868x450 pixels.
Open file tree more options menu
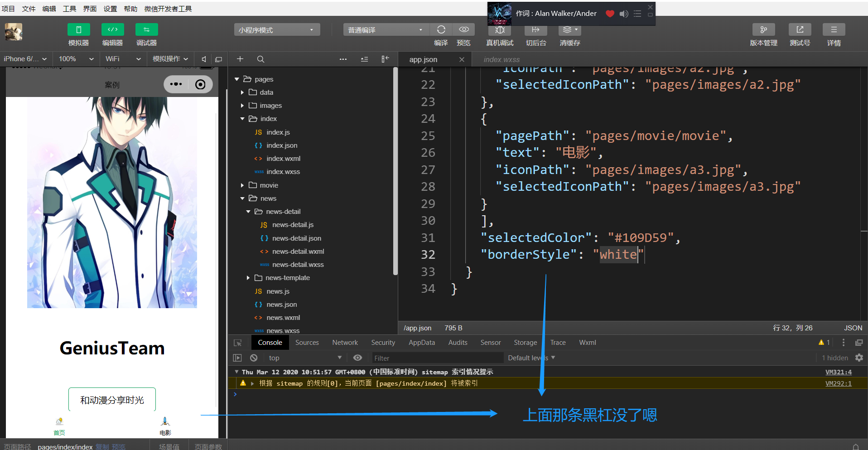(343, 59)
